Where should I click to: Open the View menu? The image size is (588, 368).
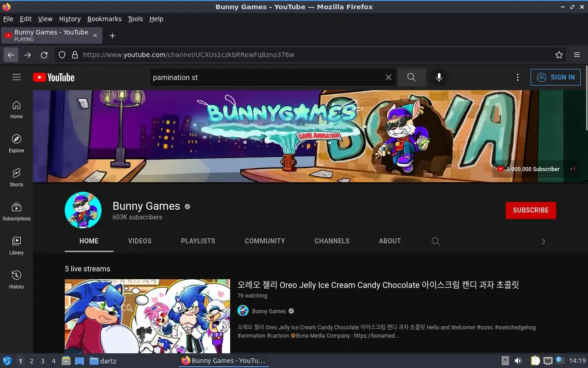(x=45, y=19)
